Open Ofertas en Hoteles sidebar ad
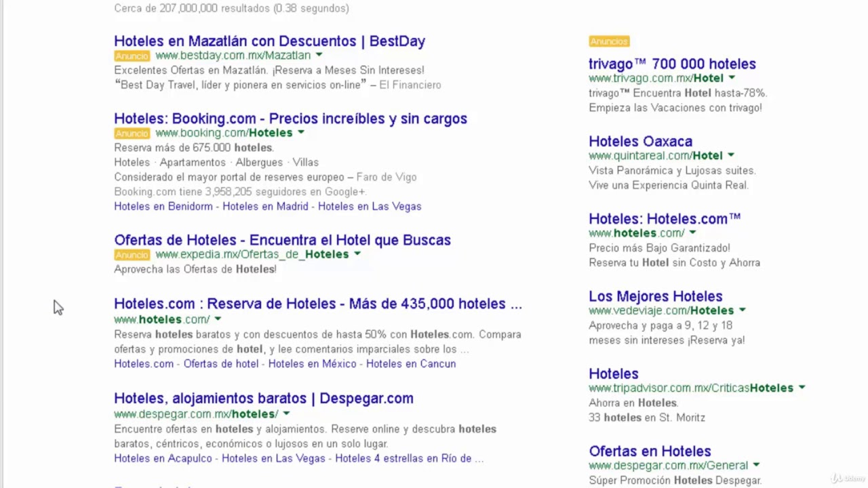This screenshot has height=488, width=868. click(x=650, y=451)
